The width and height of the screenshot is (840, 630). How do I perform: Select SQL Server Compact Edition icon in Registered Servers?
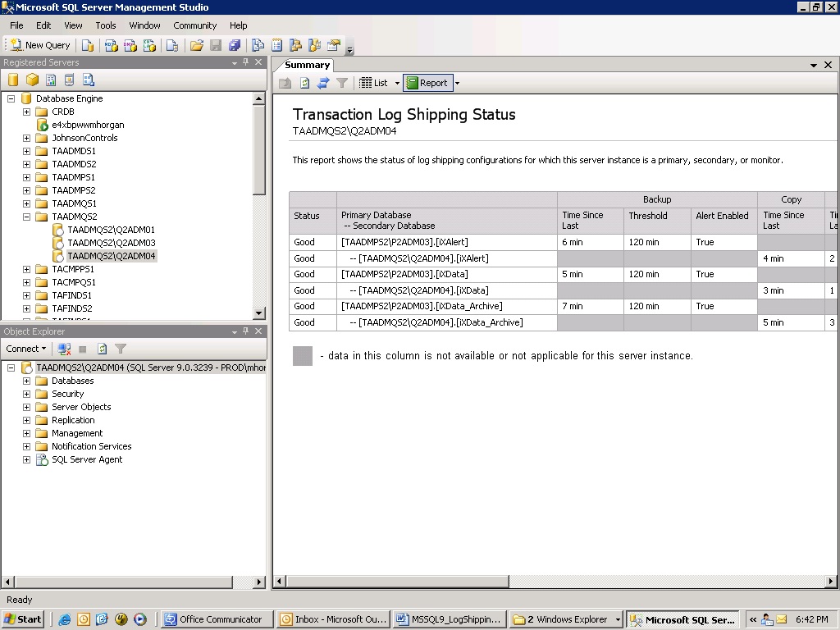(70, 80)
